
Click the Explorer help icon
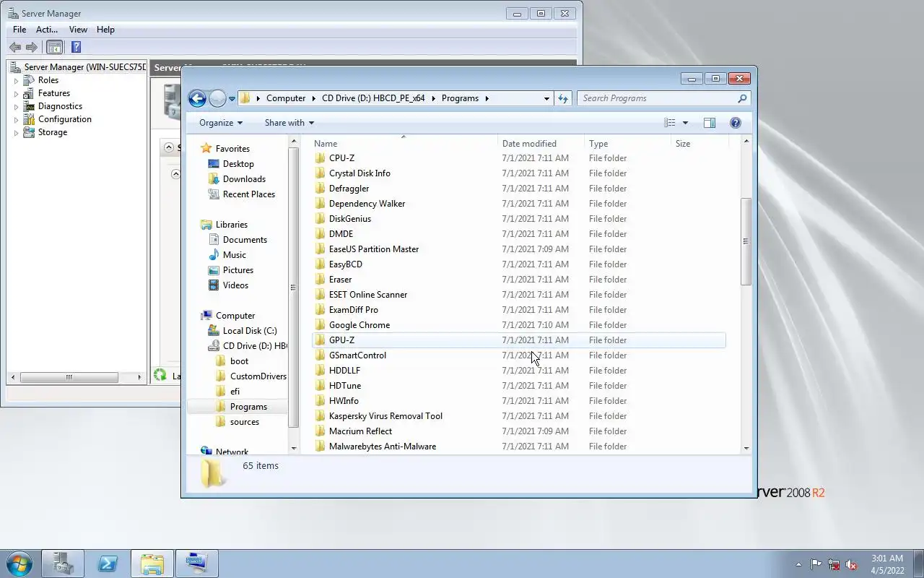[x=736, y=123]
